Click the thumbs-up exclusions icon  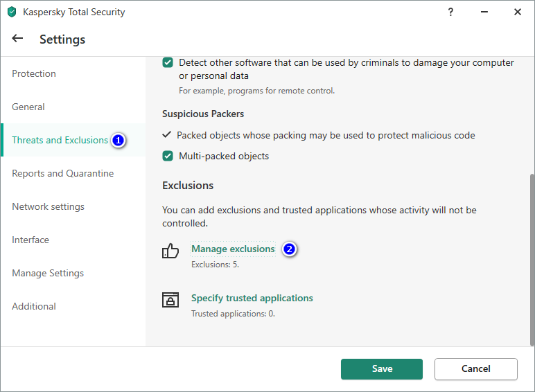click(x=170, y=251)
